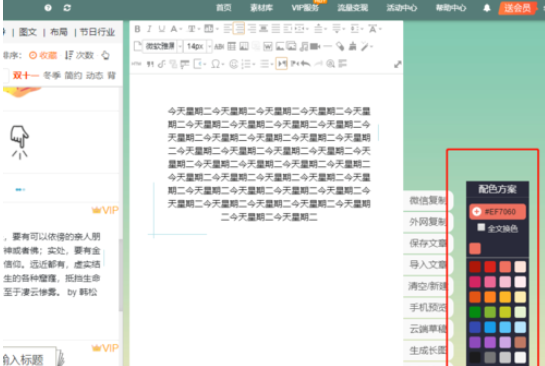
Task: Click the 保存文章 button
Action: click(428, 243)
